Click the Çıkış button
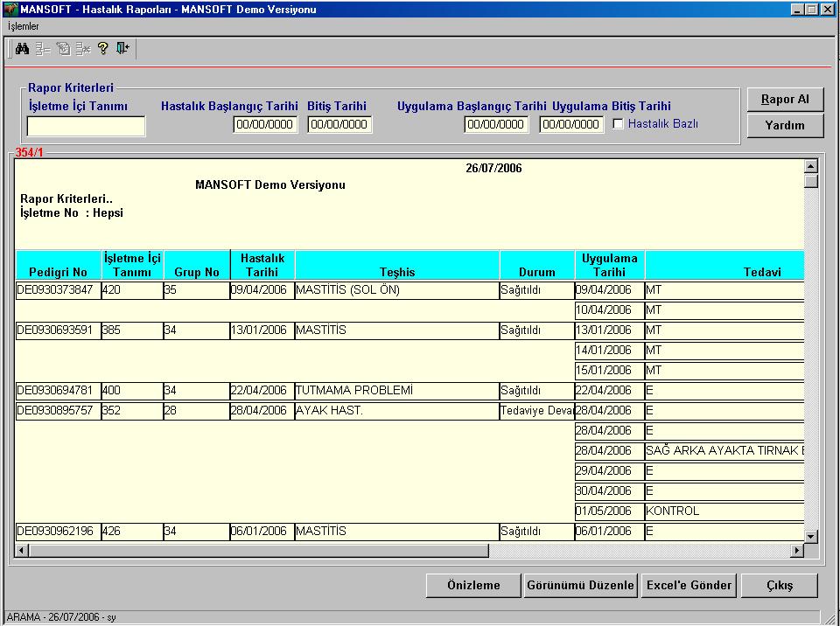This screenshot has width=840, height=626. (x=780, y=585)
